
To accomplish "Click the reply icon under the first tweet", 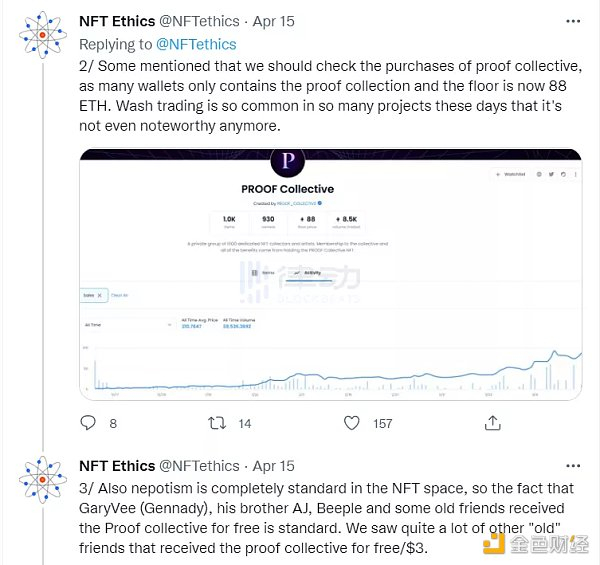I will pos(87,423).
